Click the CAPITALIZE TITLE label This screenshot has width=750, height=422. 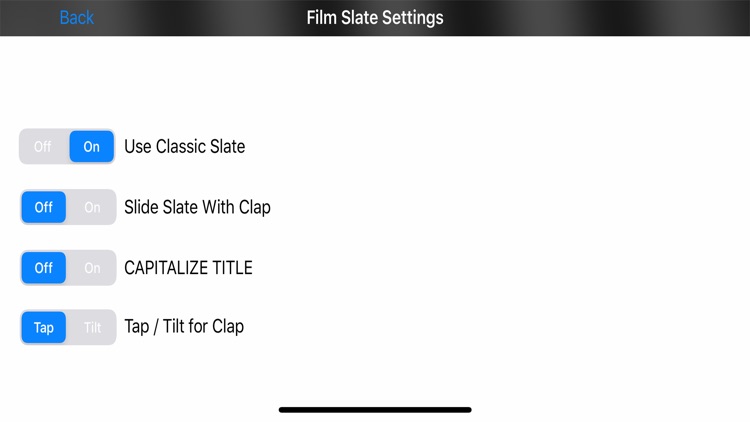(188, 268)
